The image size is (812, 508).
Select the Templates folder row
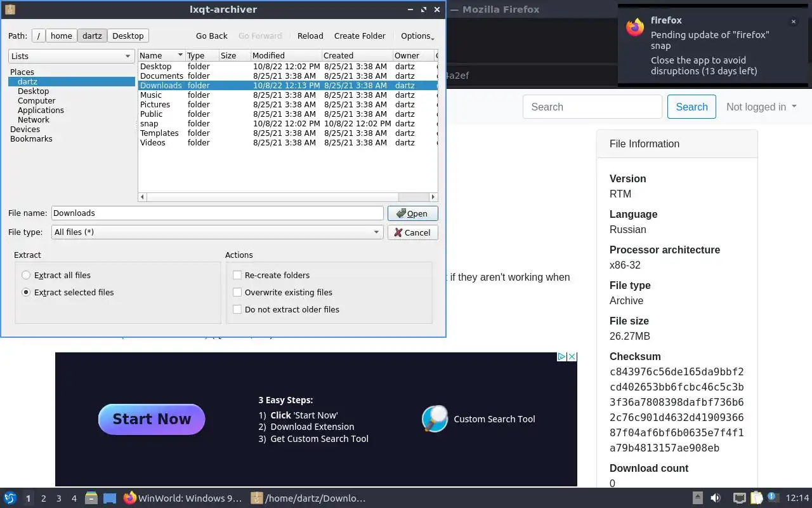tap(287, 133)
